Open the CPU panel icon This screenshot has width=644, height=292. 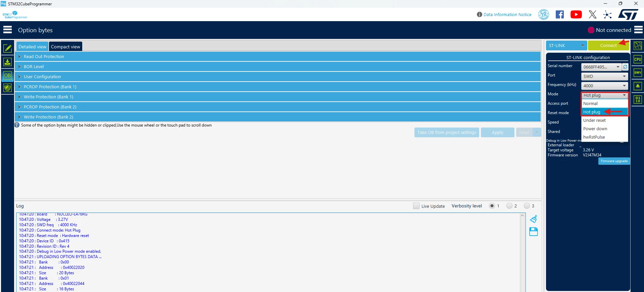(x=638, y=59)
